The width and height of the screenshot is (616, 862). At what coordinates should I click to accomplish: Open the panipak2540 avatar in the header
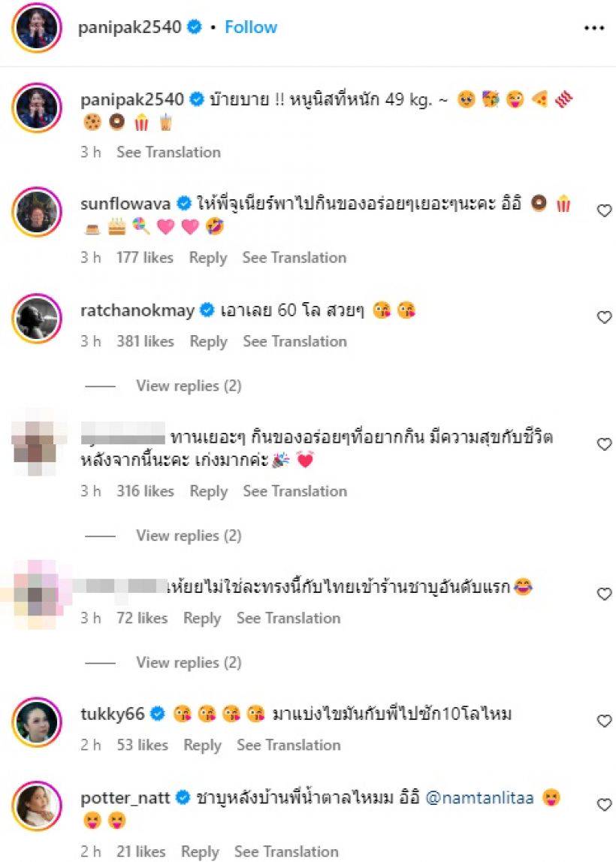(x=37, y=28)
